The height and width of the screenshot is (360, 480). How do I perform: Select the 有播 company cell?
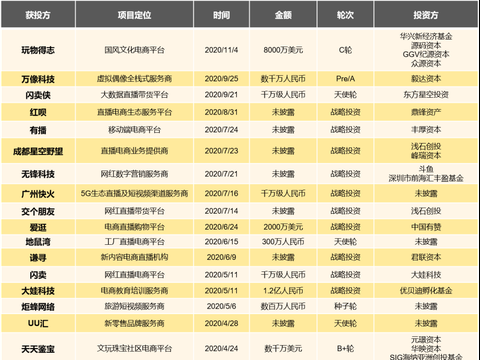pyautogui.click(x=38, y=130)
